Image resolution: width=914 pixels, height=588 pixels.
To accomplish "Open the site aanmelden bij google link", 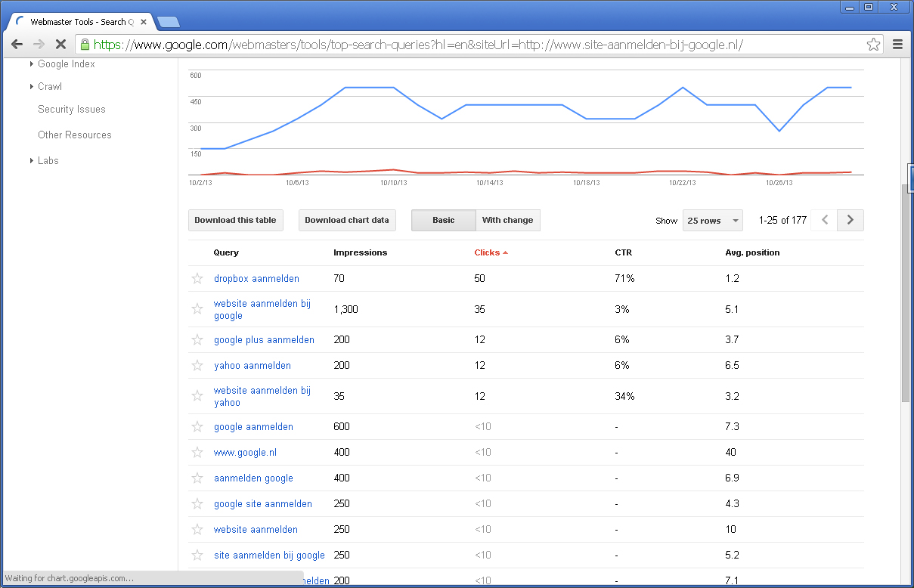I will (269, 556).
